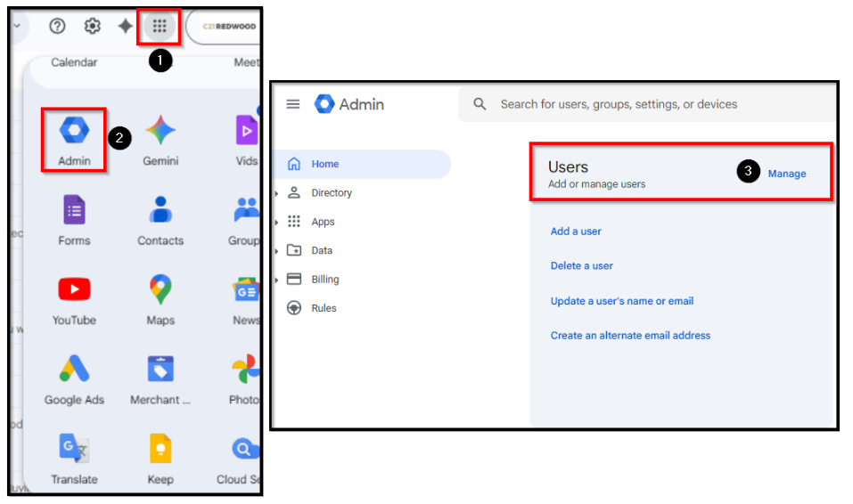Click Delete a user link
The image size is (853, 504).
(581, 265)
